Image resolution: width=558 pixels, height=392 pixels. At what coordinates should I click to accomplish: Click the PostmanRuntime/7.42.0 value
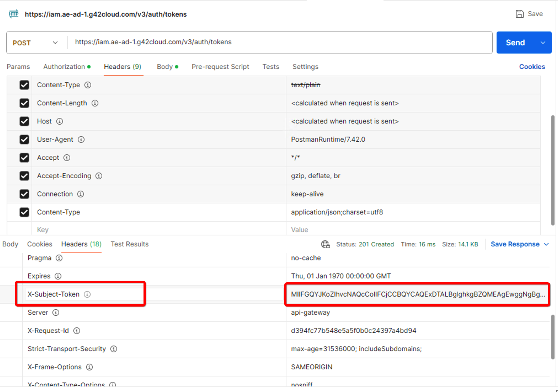click(x=328, y=139)
